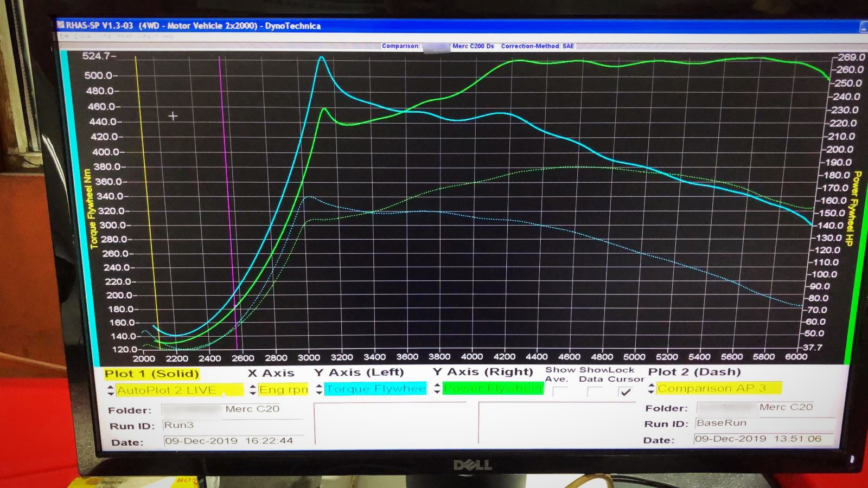Open the Torque Flywheel axis selector
The height and width of the screenshot is (488, 868).
375,389
